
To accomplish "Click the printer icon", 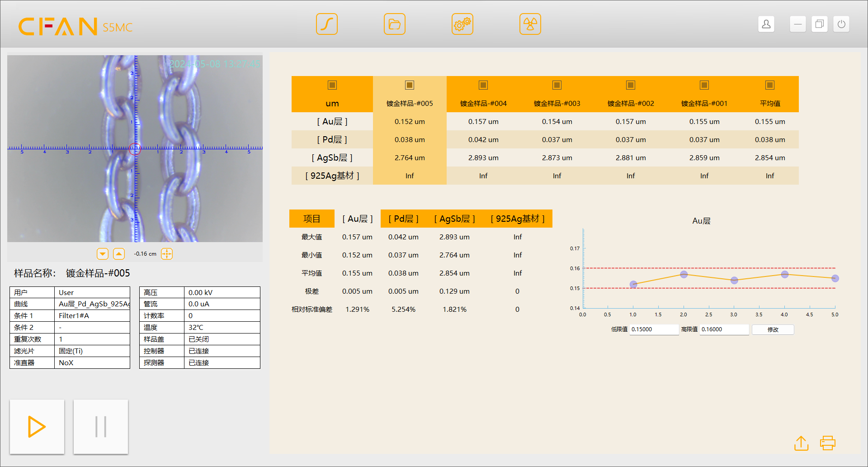I will pos(828,443).
